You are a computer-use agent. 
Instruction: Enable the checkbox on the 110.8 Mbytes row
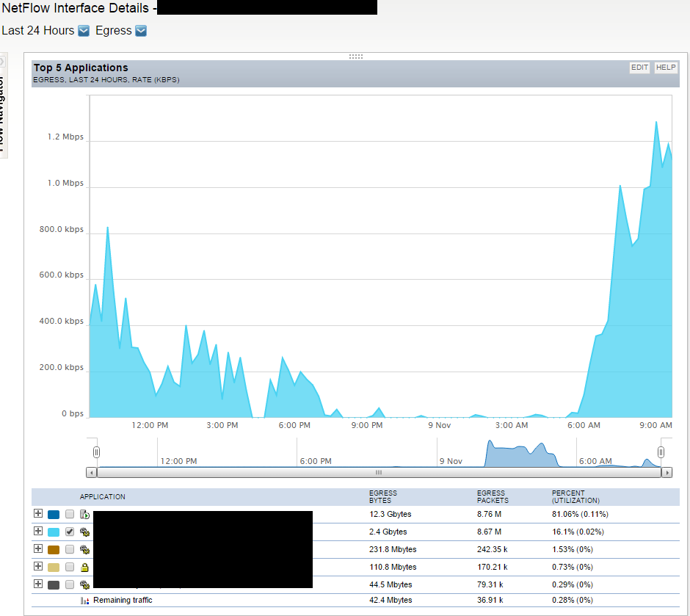point(70,567)
